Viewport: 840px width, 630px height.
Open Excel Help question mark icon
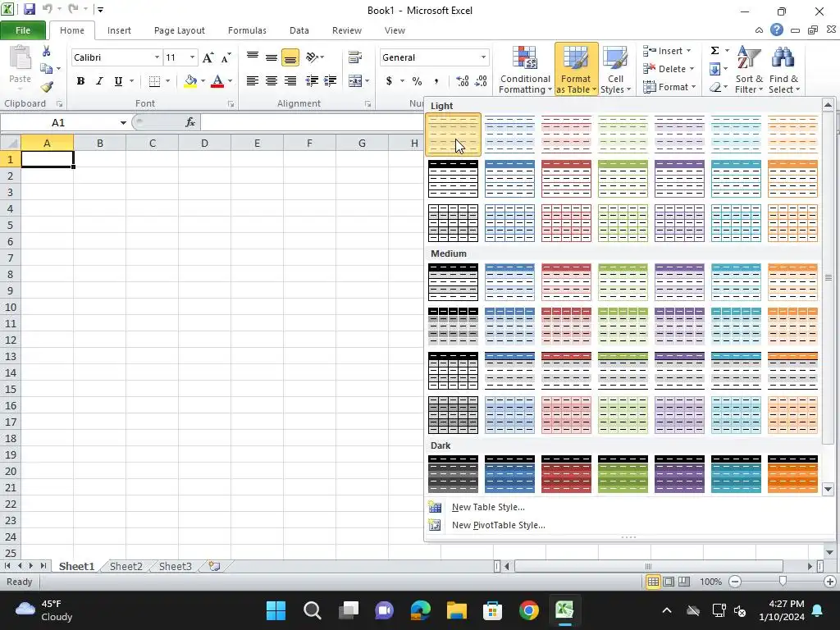tap(777, 30)
